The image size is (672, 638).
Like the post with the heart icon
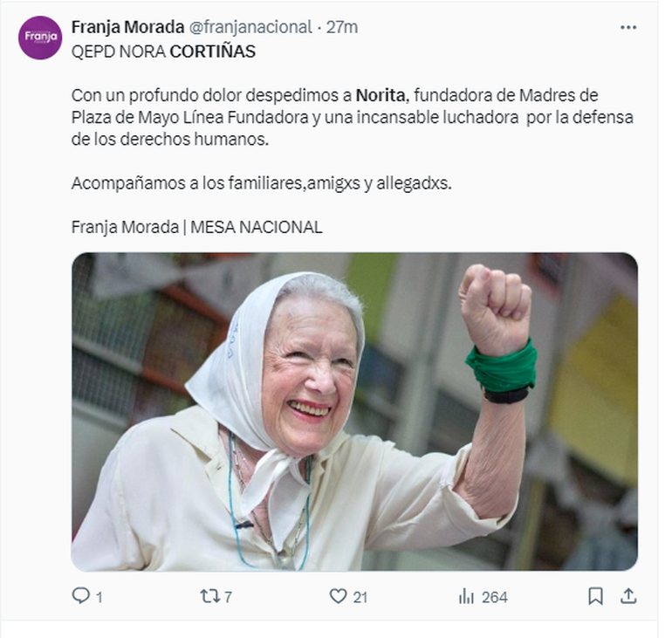point(338,596)
